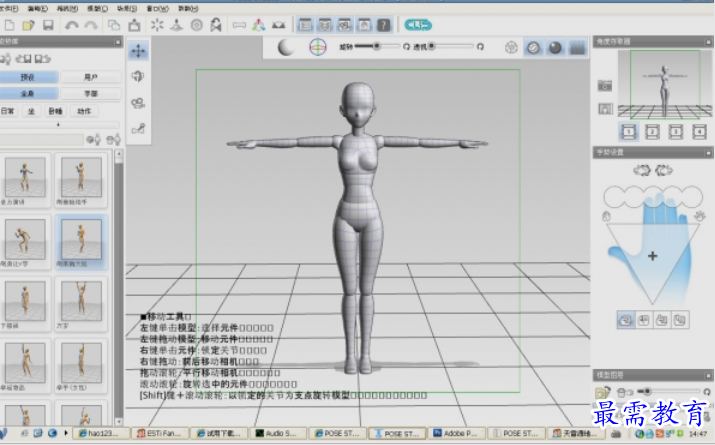Select the rotate view tool in left strip

point(138,76)
